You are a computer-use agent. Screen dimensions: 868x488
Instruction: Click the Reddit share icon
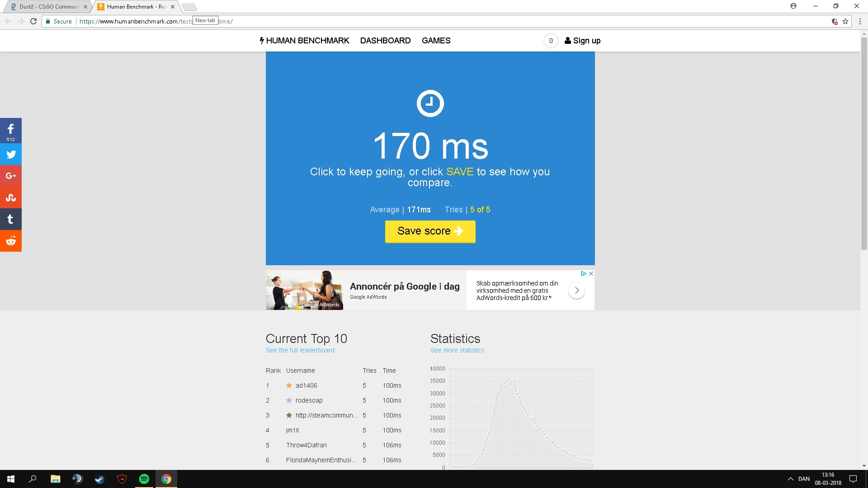coord(11,241)
